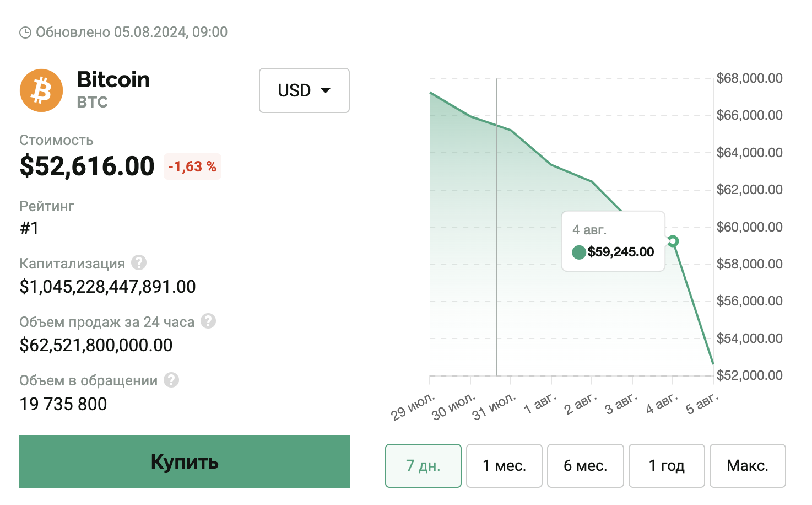The image size is (812, 505).
Task: Click the $62,000.00 axis label
Action: 750,190
